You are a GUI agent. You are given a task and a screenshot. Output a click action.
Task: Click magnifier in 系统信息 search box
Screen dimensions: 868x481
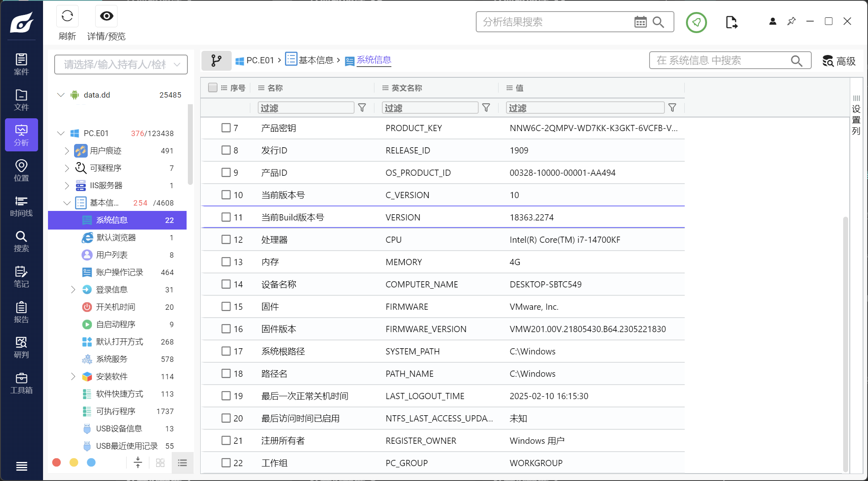(x=796, y=61)
